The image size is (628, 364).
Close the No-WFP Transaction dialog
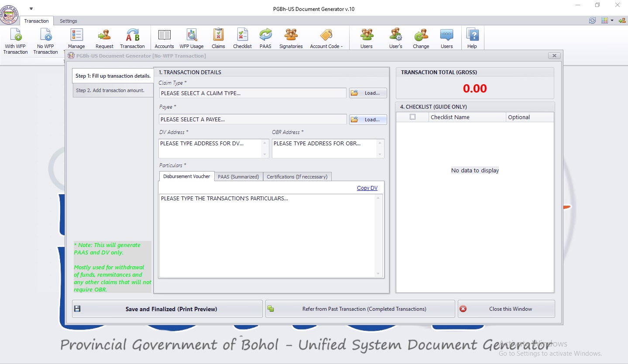(554, 56)
